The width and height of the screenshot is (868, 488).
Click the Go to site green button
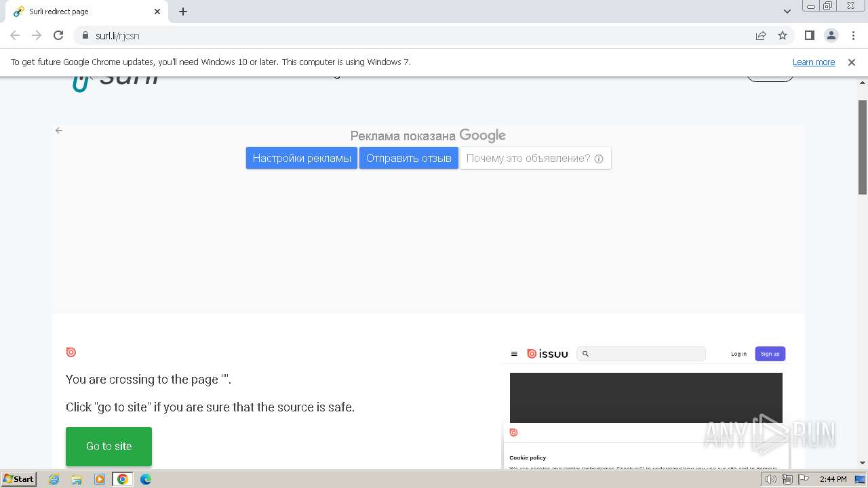click(108, 446)
